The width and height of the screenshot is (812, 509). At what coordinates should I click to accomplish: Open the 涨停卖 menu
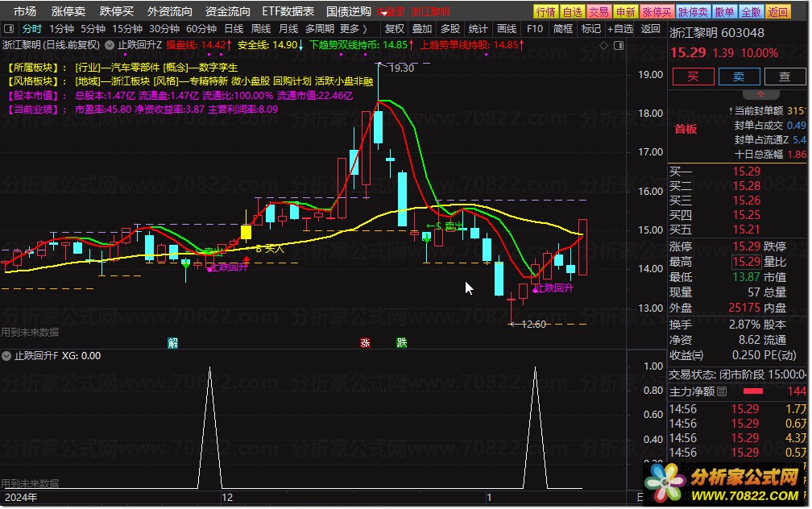(68, 11)
